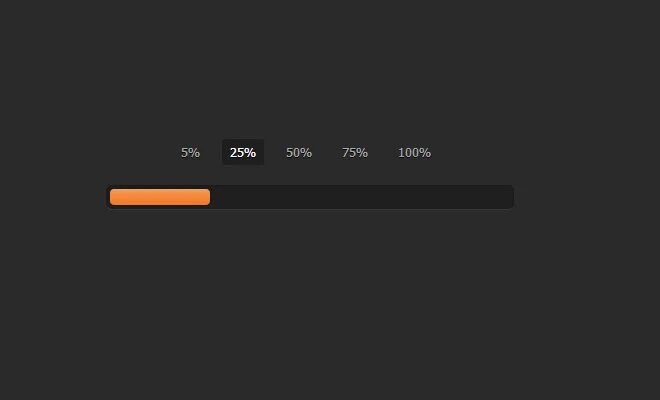This screenshot has height=400, width=660.
Task: Click the gray 100% label text
Action: click(415, 152)
